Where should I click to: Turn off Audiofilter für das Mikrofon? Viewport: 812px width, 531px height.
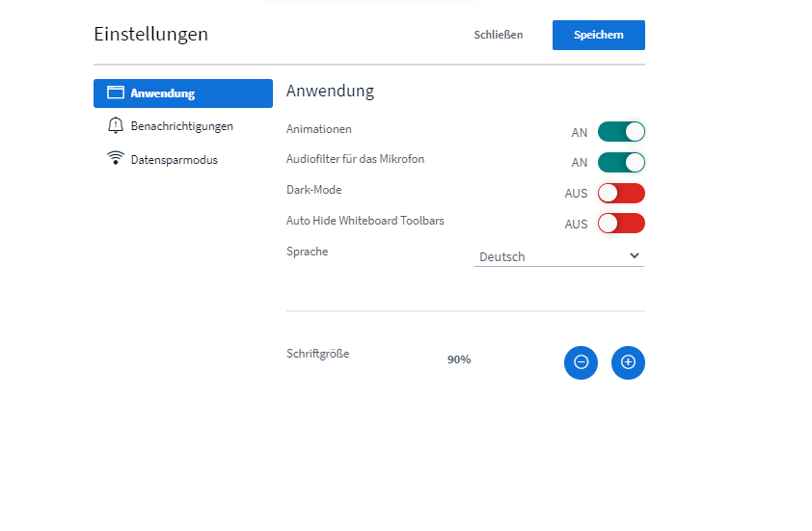(x=621, y=162)
